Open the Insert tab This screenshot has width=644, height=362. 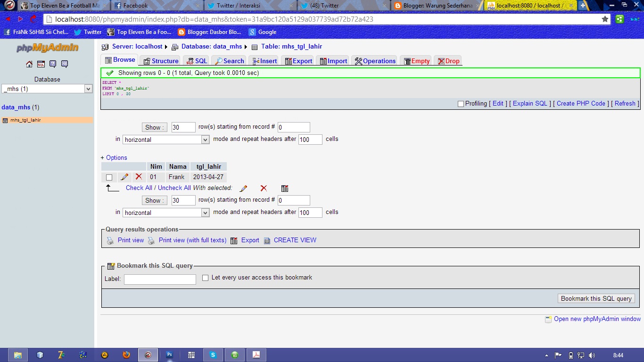pyautogui.click(x=264, y=61)
